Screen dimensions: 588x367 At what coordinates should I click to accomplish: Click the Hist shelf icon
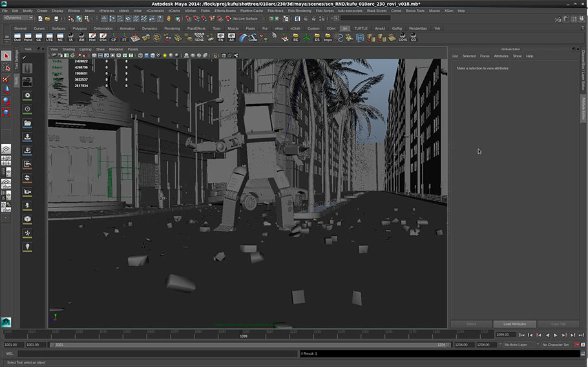92,37
